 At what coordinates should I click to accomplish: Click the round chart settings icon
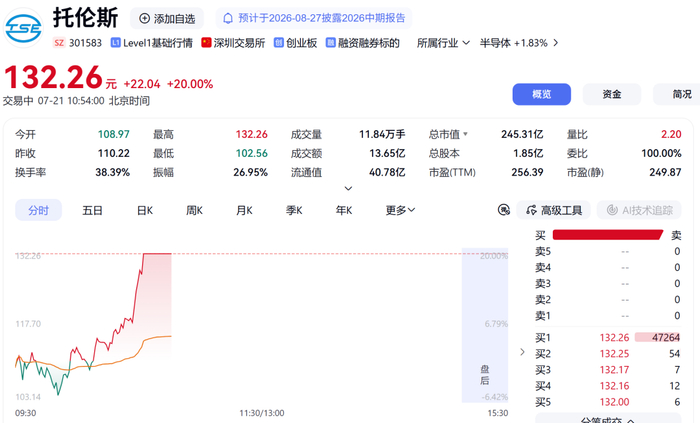504,210
